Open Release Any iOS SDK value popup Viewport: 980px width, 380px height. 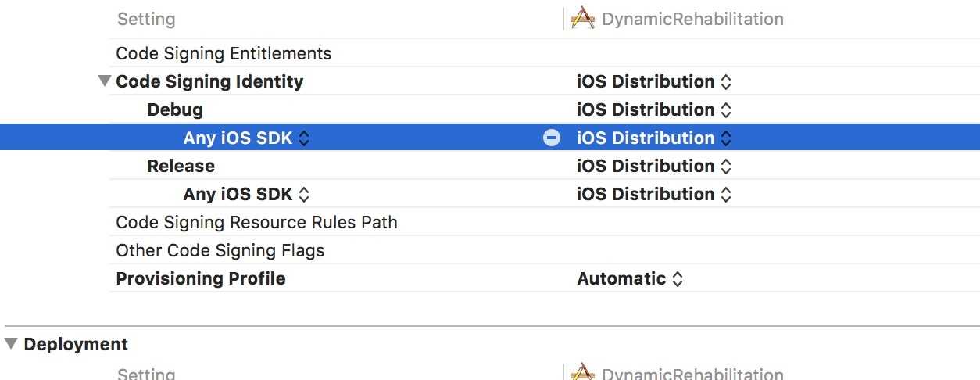coord(654,194)
